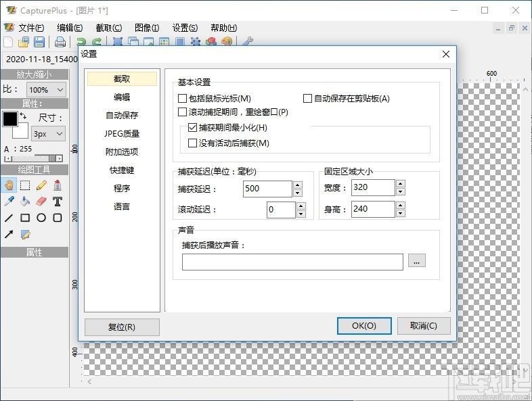Viewport: 532px width, 401px height.
Task: Select the Pencil drawing tool
Action: tap(41, 185)
